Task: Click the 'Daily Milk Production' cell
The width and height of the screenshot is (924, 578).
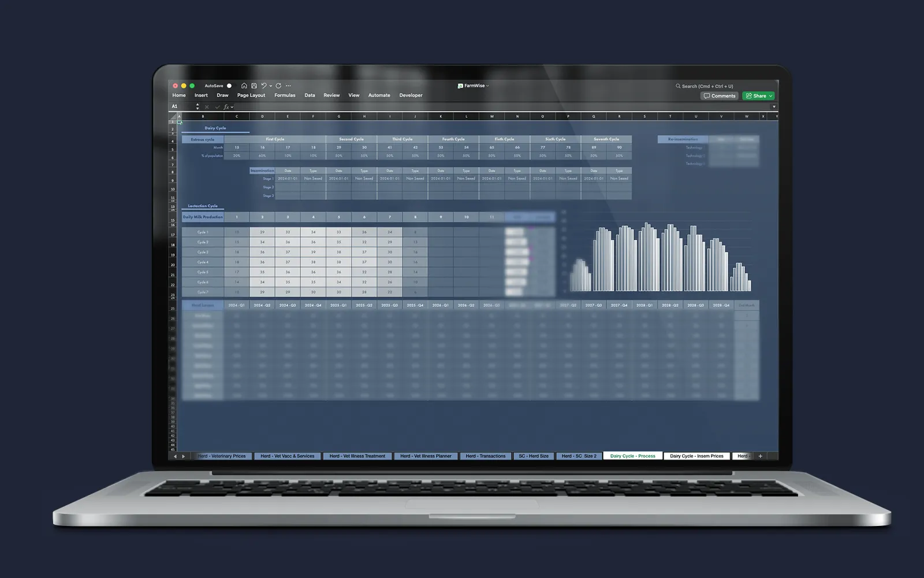Action: pos(203,217)
